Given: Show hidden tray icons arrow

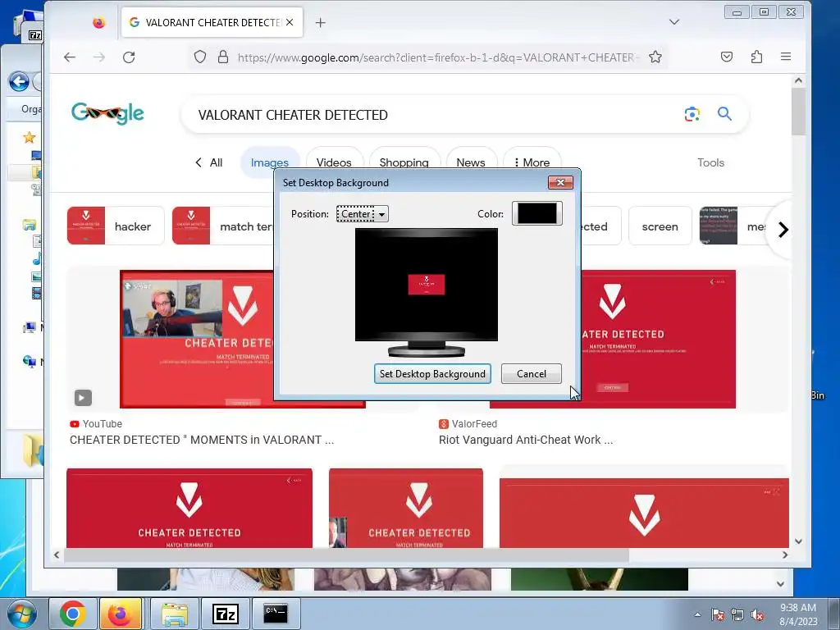Looking at the screenshot, I should 697,614.
